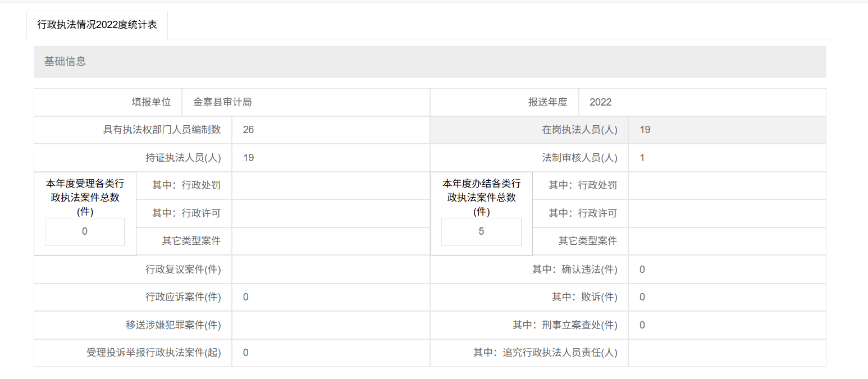Open the 行政执法情况2022度统计表 tab

point(97,25)
